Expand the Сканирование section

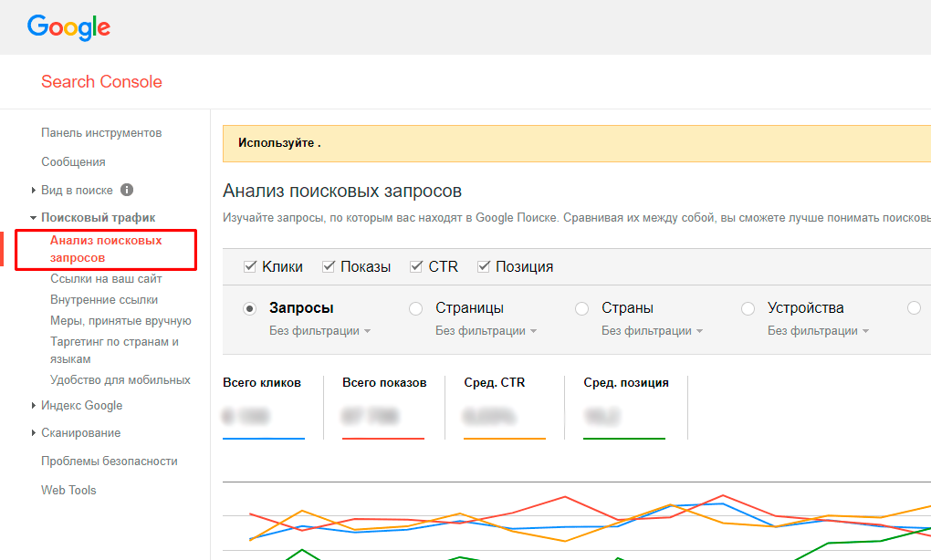(x=33, y=433)
